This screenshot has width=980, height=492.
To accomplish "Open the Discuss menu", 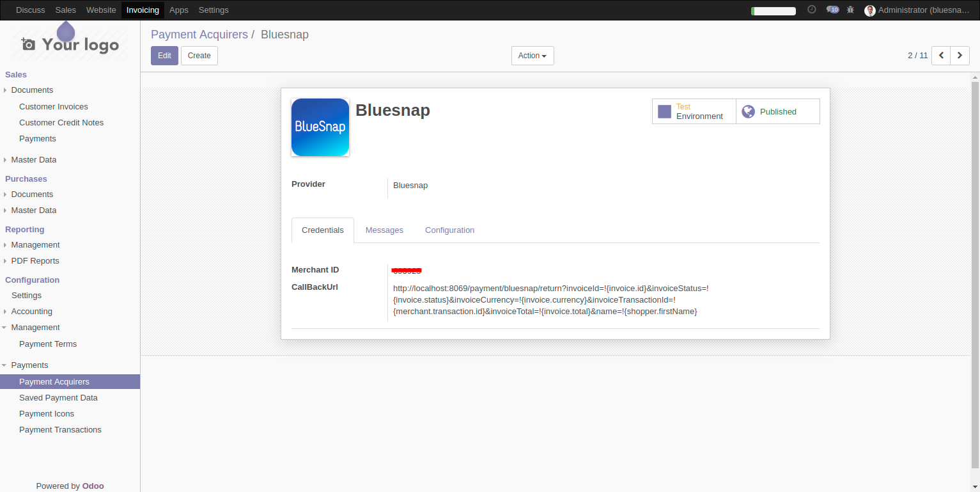I will click(x=31, y=10).
